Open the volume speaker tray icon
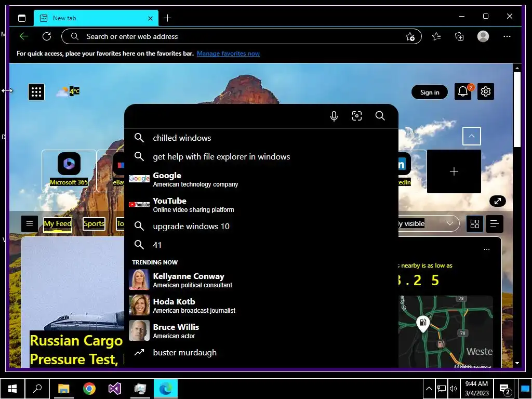 point(453,389)
